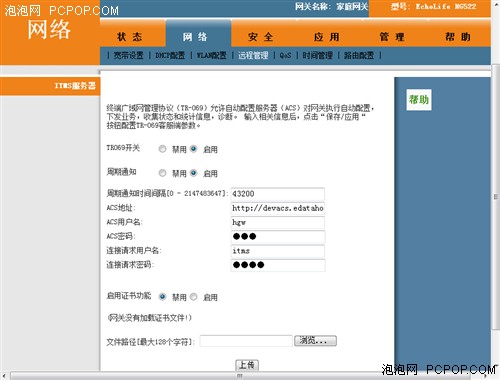Screen dimensions: 500x380
Task: Click the 网关没有加载证书文件 notice text
Action: tap(149, 318)
